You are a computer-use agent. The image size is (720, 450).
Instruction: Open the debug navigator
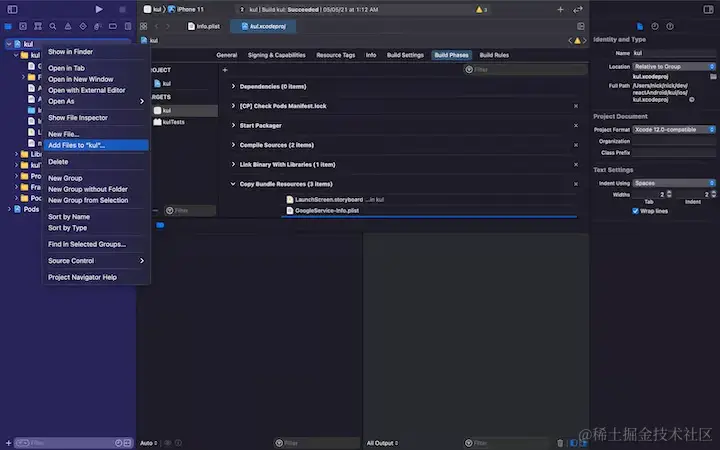tap(98, 27)
